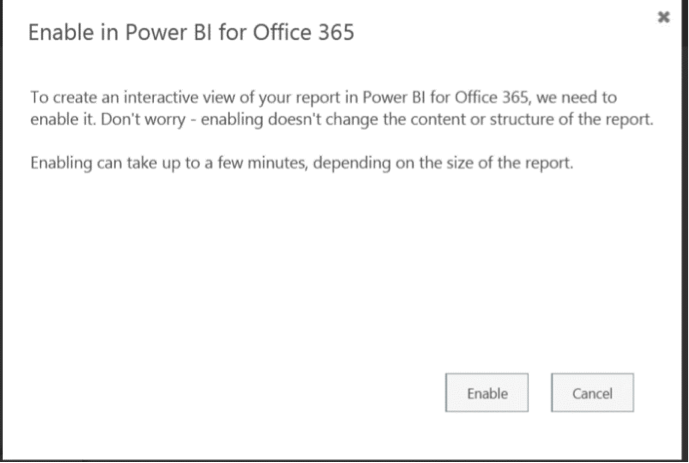Click the dialog title heading text
This screenshot has width=689, height=463.
191,33
